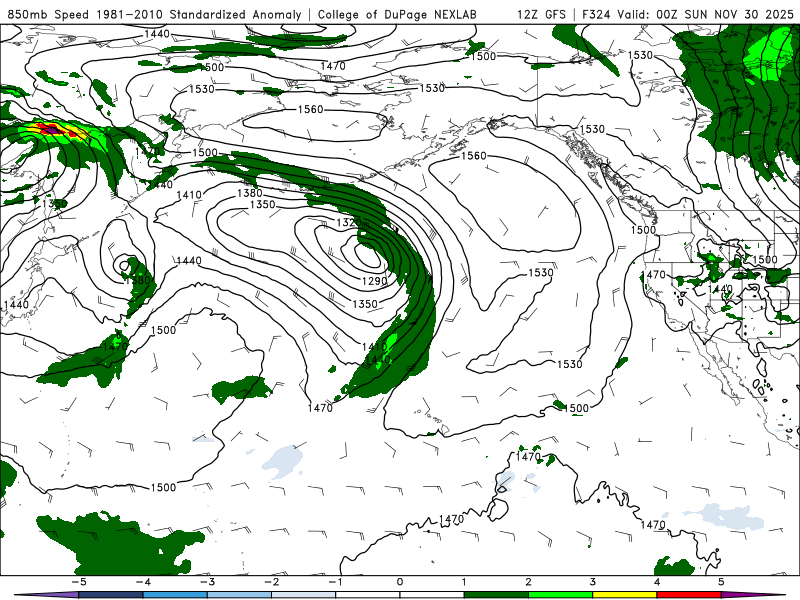Click the -2 legend tick label
This screenshot has width=800, height=600.
point(271,582)
